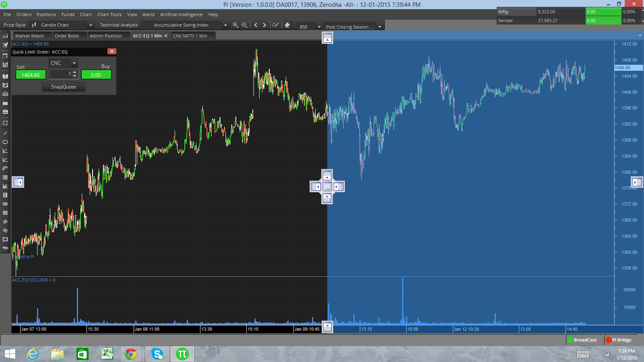Open the Alerts menu
644x362 pixels.
[x=149, y=14]
